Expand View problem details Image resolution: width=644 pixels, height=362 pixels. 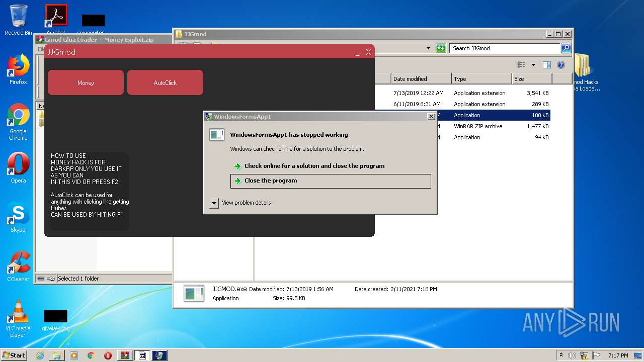pos(240,203)
